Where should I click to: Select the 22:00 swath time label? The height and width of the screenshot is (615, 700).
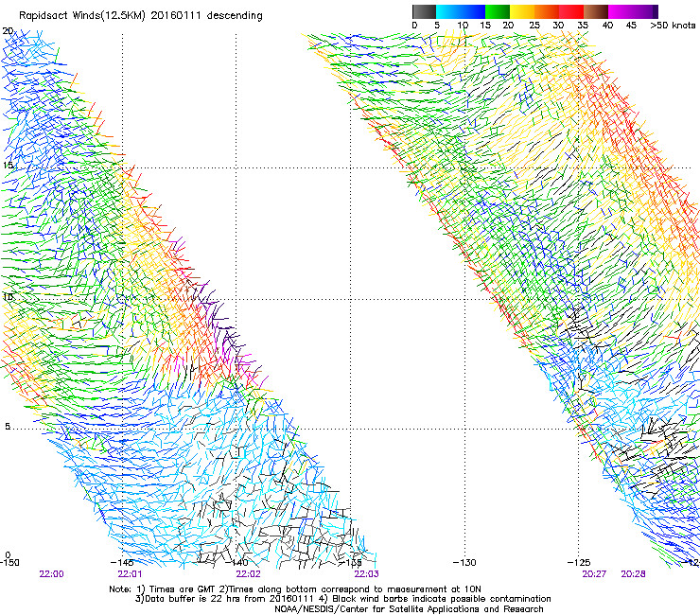[x=51, y=574]
